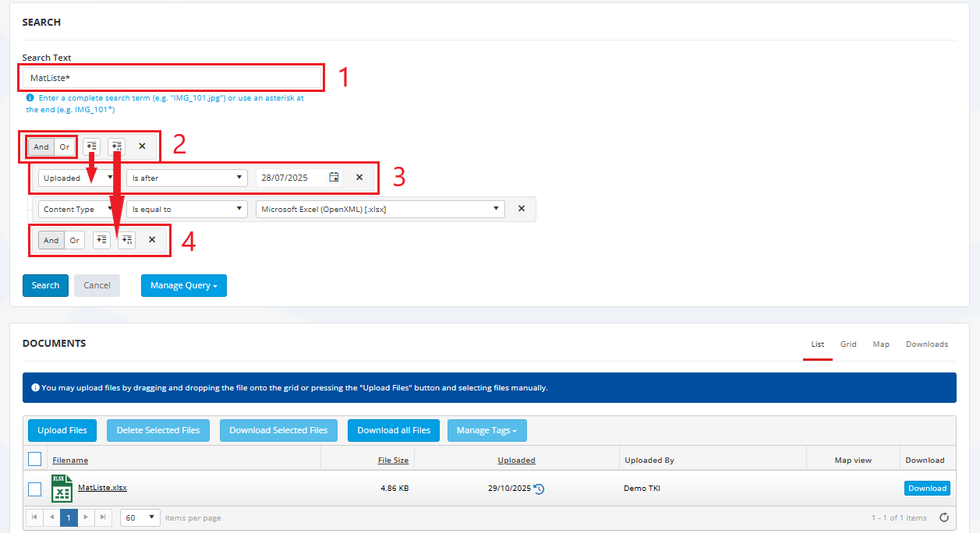Switch to the Grid view tab
Image resolution: width=980 pixels, height=533 pixels.
click(x=848, y=344)
